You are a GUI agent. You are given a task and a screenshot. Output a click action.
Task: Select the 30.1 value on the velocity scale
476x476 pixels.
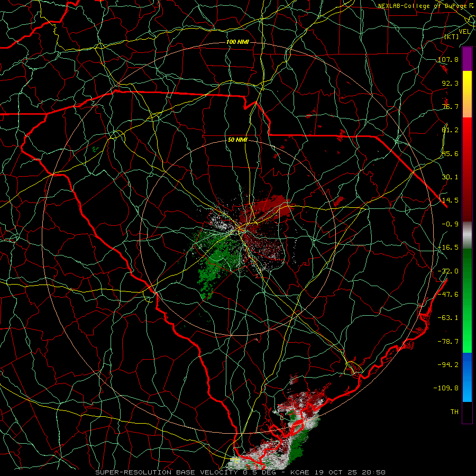click(x=450, y=177)
